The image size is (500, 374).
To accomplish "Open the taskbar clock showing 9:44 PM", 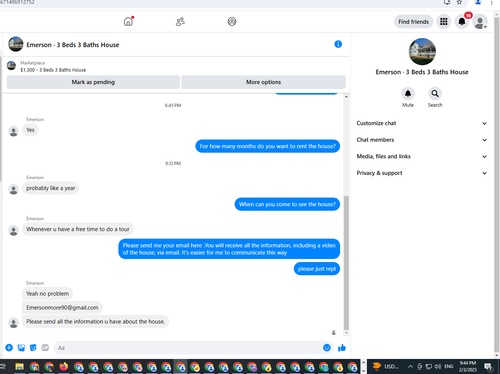I will coord(468,366).
